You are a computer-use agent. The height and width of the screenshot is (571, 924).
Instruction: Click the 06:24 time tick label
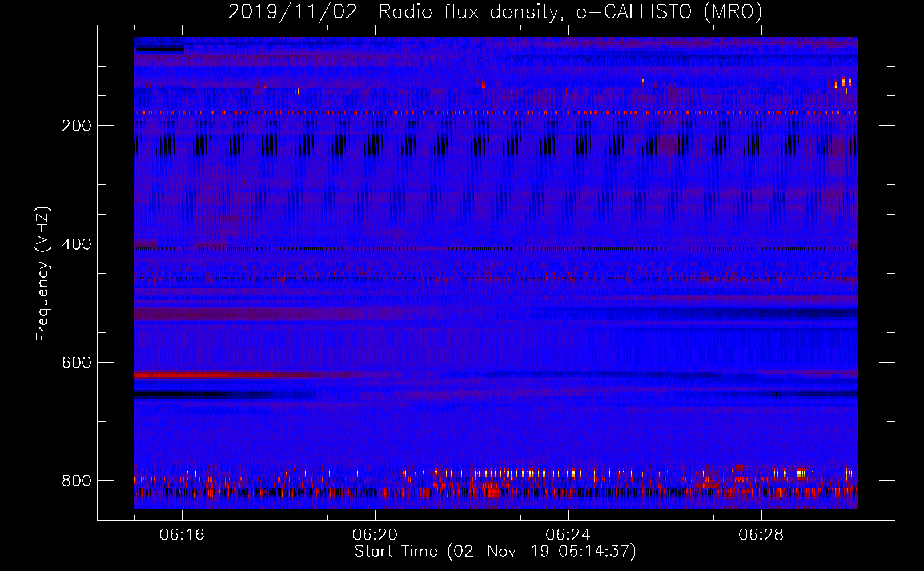(x=568, y=535)
